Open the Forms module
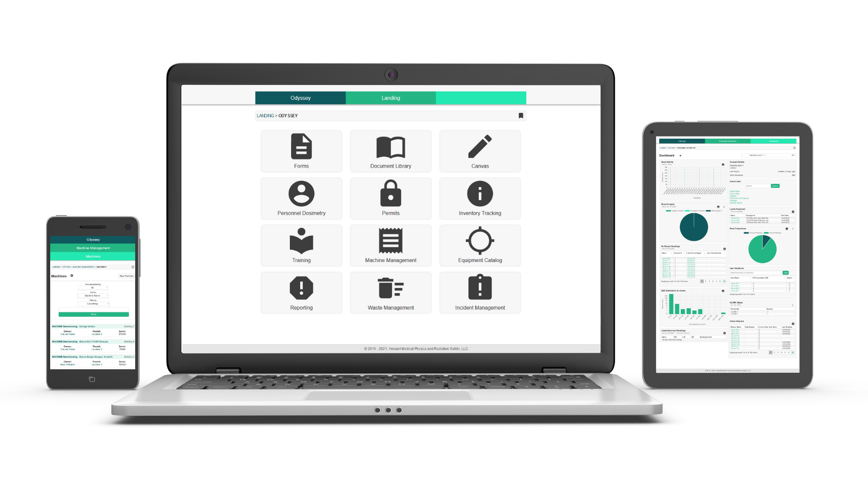Image resolution: width=868 pixels, height=488 pixels. 301,151
